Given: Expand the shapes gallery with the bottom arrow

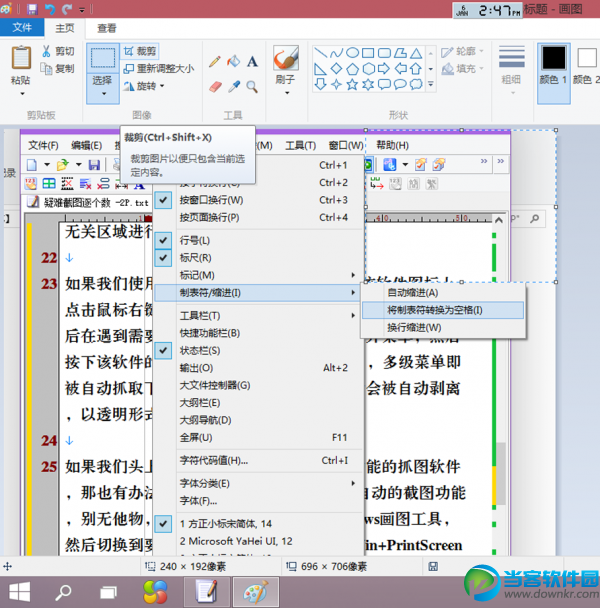Looking at the screenshot, I should [431, 84].
